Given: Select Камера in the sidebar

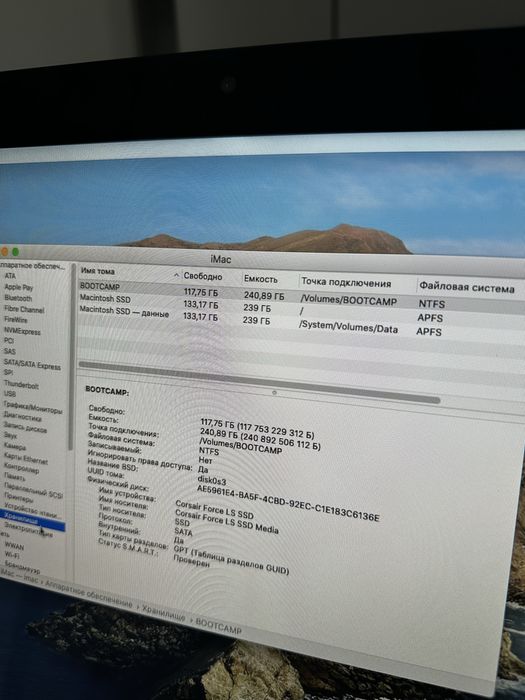Looking at the screenshot, I should pos(15,446).
